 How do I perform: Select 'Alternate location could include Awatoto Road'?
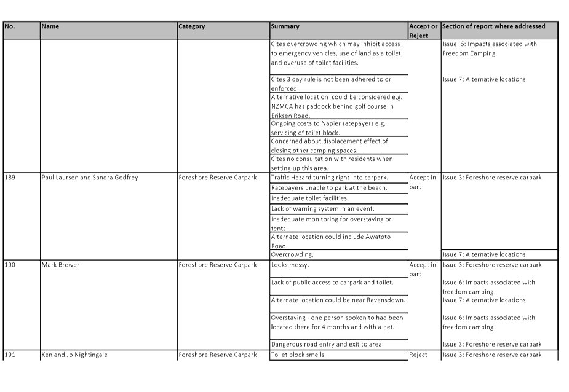tap(339, 241)
